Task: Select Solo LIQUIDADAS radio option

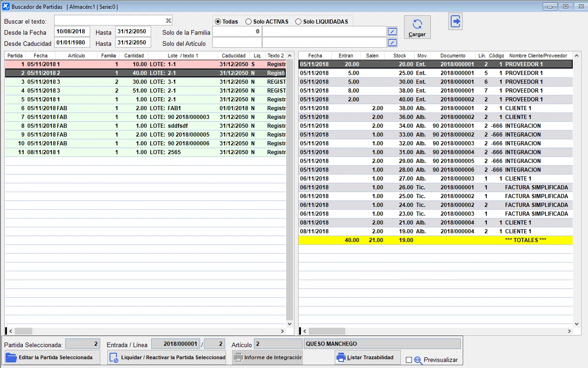Action: tap(298, 22)
